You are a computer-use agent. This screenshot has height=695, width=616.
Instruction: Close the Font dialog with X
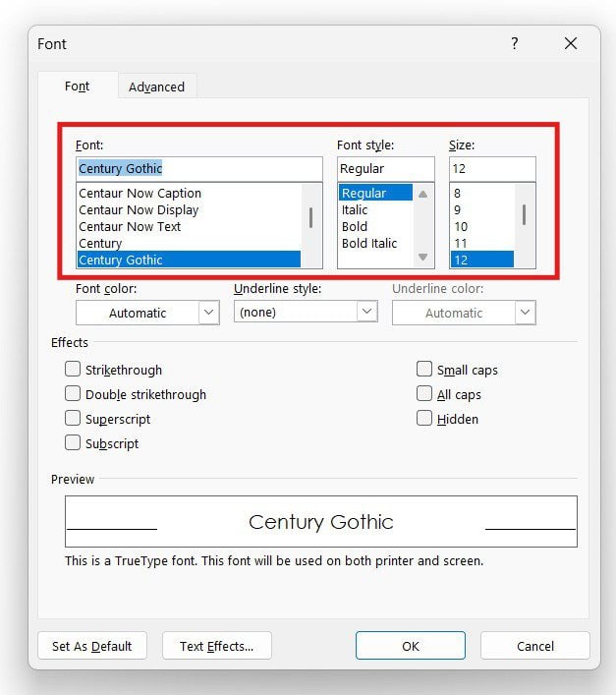point(571,43)
